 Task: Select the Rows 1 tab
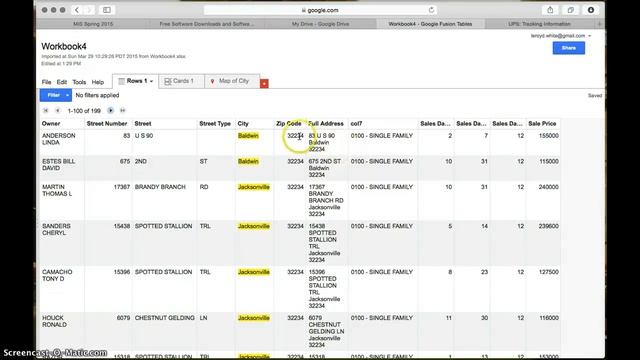(136, 81)
